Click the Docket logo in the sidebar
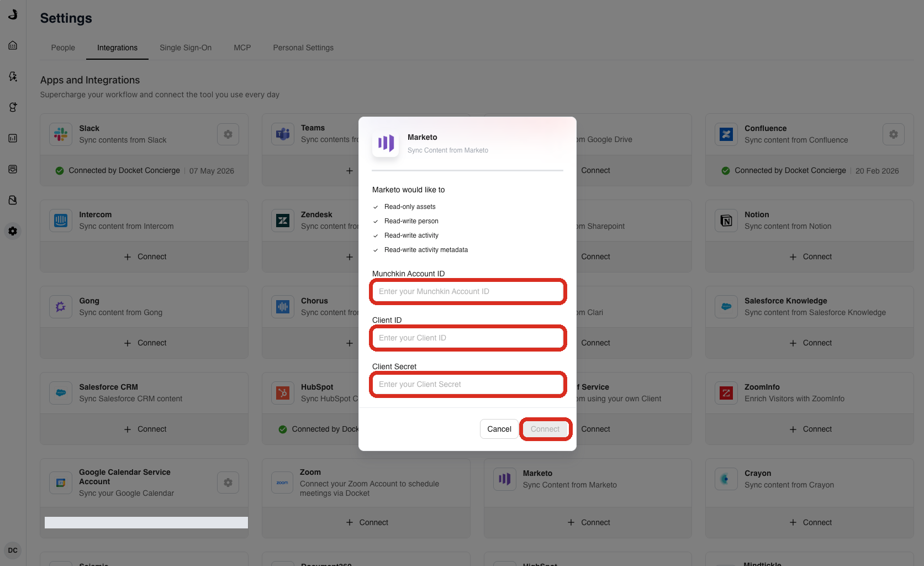 pos(13,14)
